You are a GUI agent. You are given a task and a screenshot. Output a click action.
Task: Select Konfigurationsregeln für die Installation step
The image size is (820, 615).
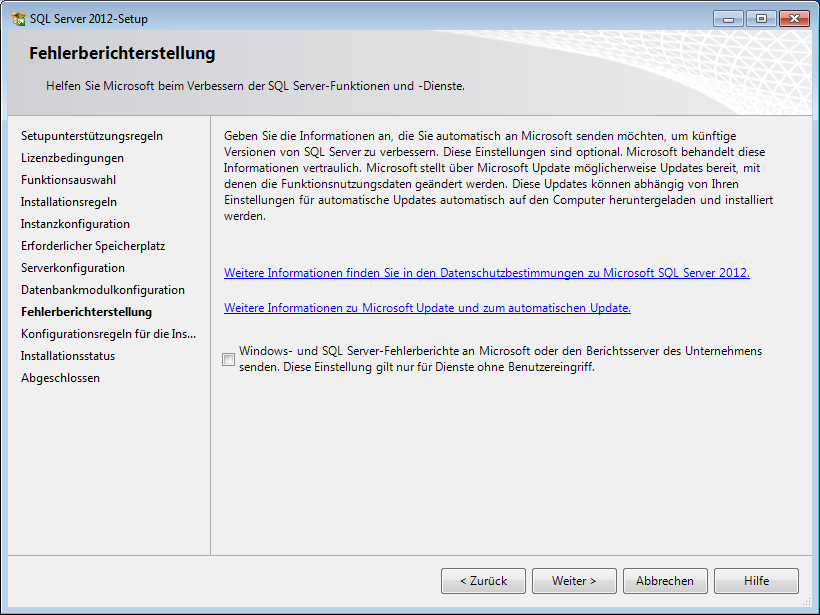tap(109, 334)
